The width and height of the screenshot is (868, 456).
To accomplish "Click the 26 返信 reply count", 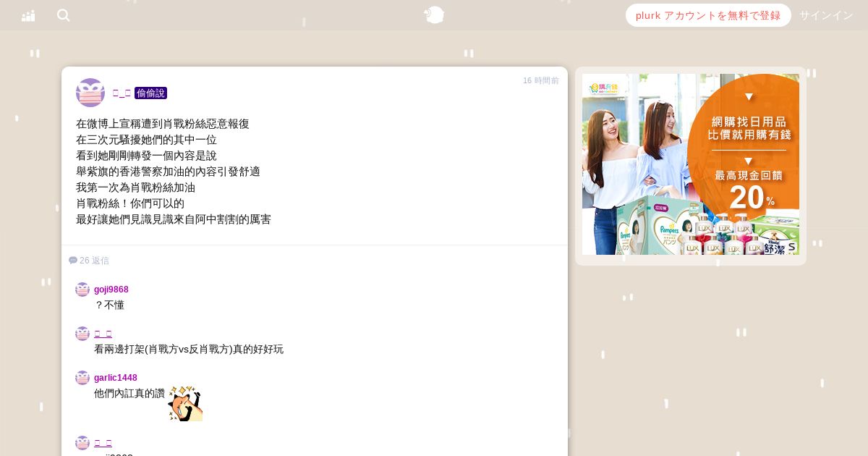I will point(94,261).
